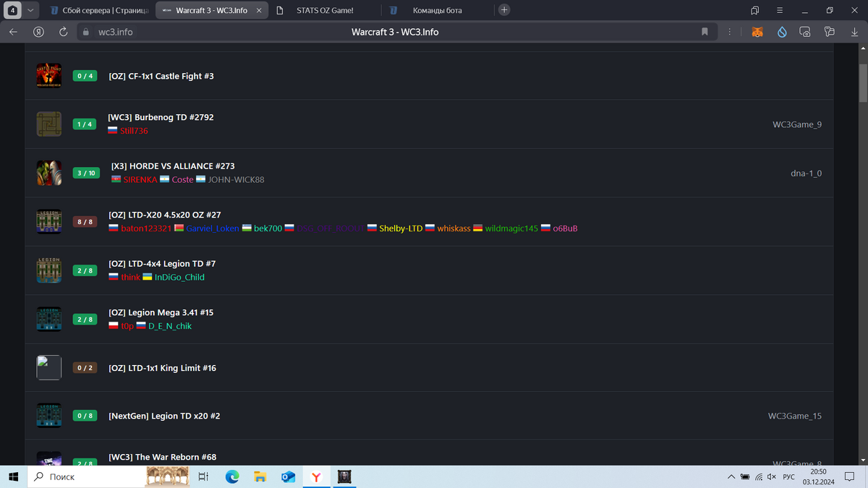
Task: Click the bookmark icon in address bar
Action: [705, 32]
